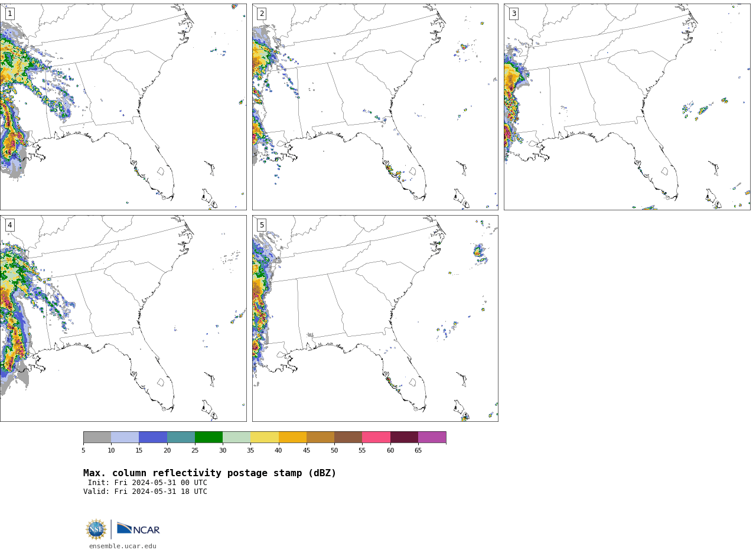
Task: Click the pale green 30-35 dBZ swatch
Action: (x=237, y=437)
